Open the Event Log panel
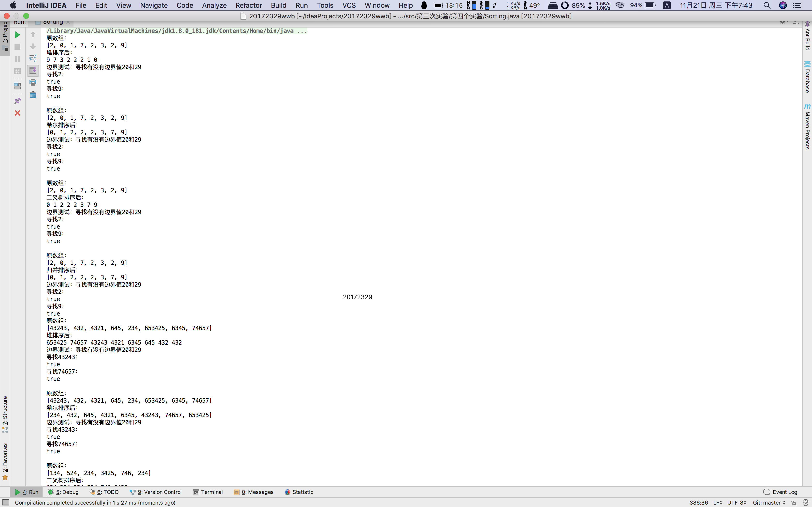Image resolution: width=812 pixels, height=507 pixels. click(x=781, y=492)
